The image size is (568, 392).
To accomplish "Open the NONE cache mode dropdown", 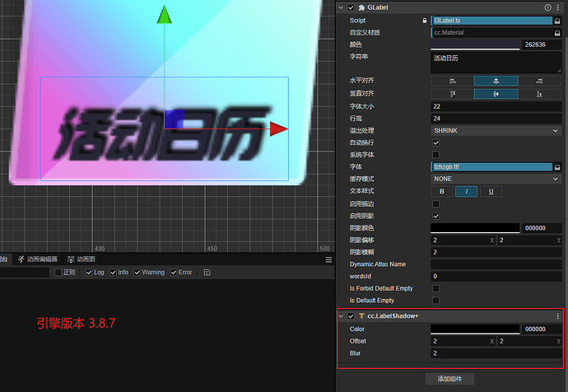I will coord(496,179).
